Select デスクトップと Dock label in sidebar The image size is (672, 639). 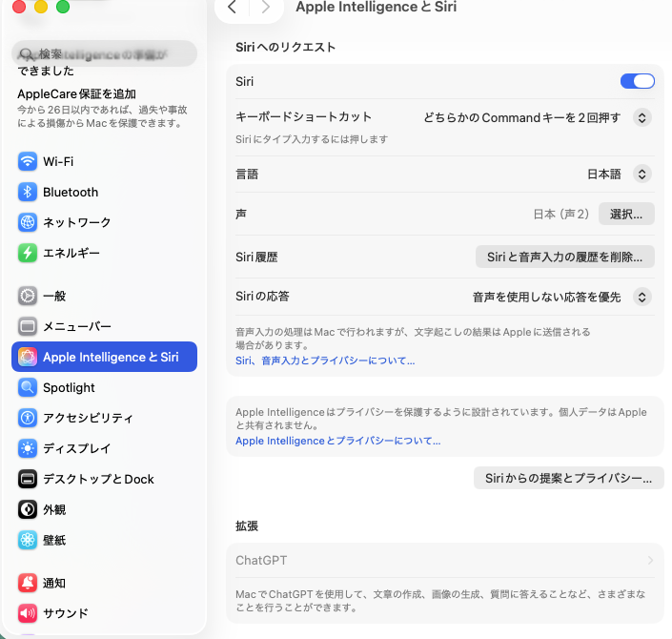pos(98,479)
